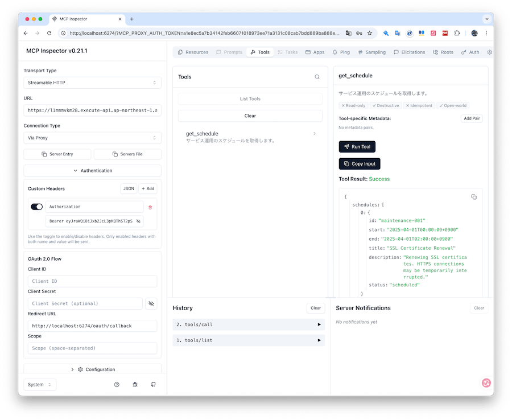The height and width of the screenshot is (420, 512).
Task: Switch to the Roots tab
Action: [x=443, y=52]
